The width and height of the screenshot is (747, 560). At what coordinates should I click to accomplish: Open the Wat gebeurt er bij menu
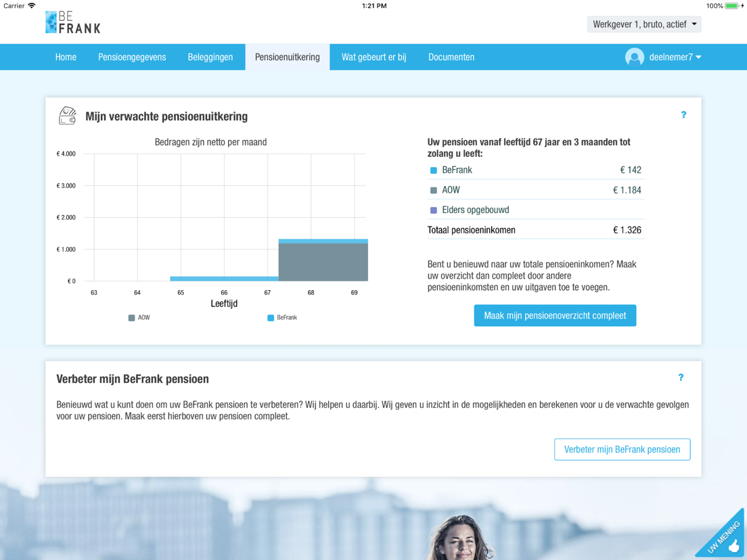(x=374, y=57)
